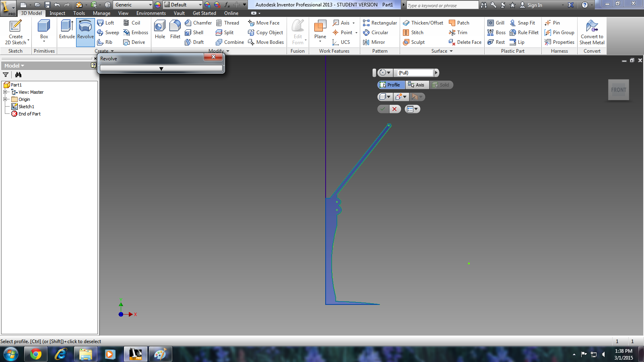The image size is (644, 362).
Task: Expand the View: Master node
Action: 5,92
